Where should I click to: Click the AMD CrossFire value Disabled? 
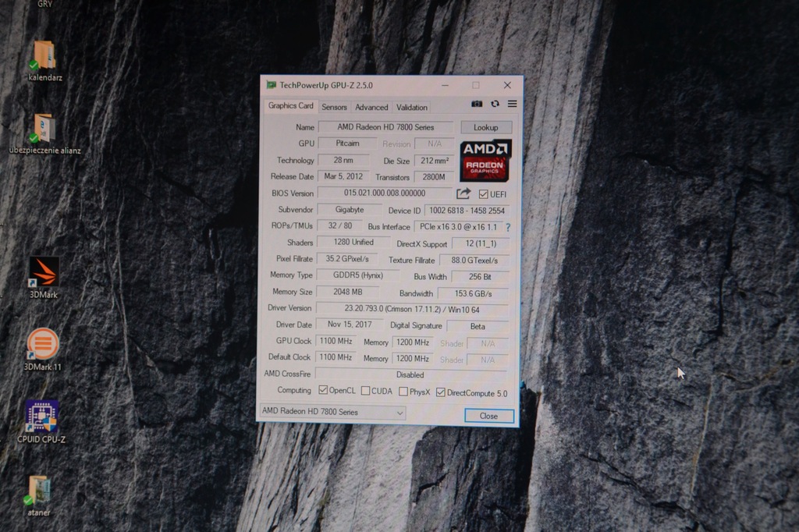[x=410, y=374]
